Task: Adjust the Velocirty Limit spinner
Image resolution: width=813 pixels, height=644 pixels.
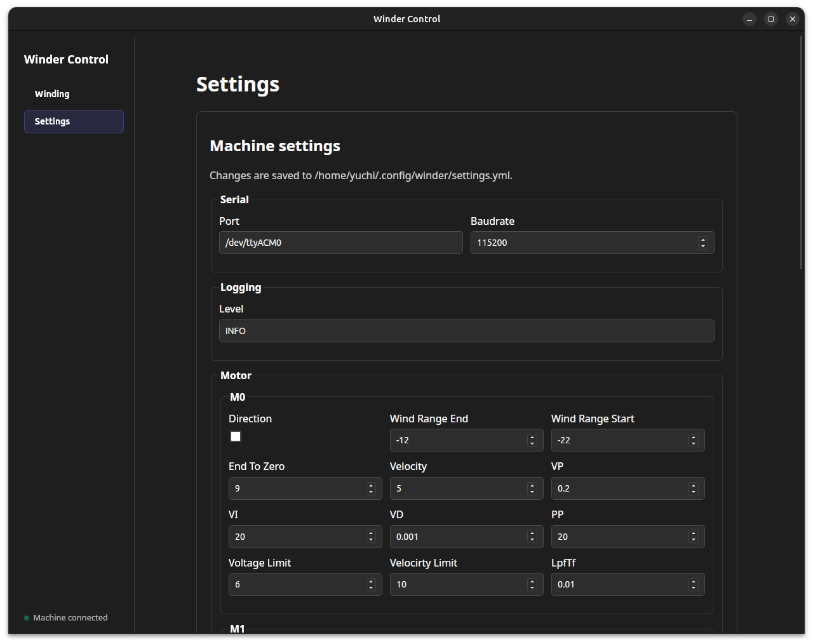Action: point(532,584)
